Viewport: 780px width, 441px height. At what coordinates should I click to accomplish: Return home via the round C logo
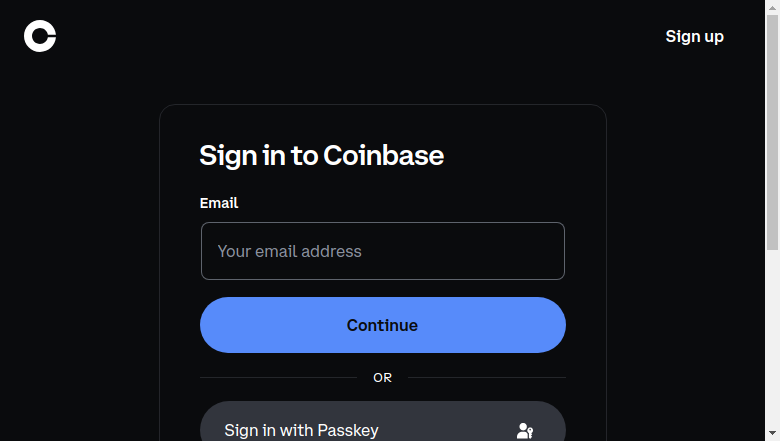tap(40, 36)
